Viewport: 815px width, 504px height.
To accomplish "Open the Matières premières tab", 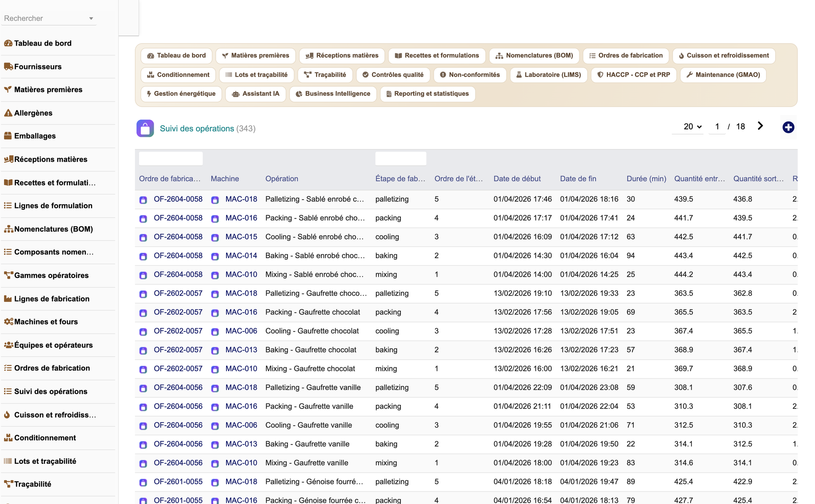I will click(255, 56).
